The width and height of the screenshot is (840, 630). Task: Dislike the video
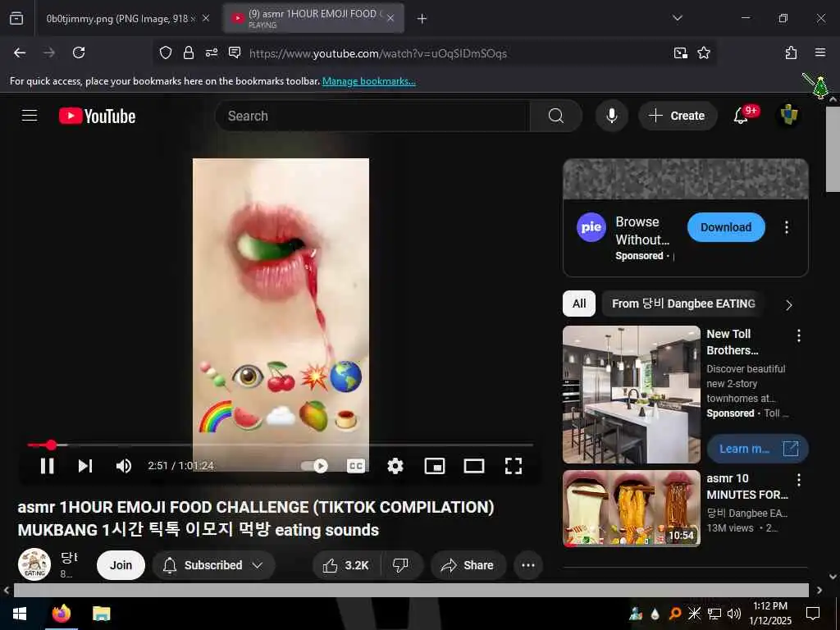pyautogui.click(x=400, y=565)
